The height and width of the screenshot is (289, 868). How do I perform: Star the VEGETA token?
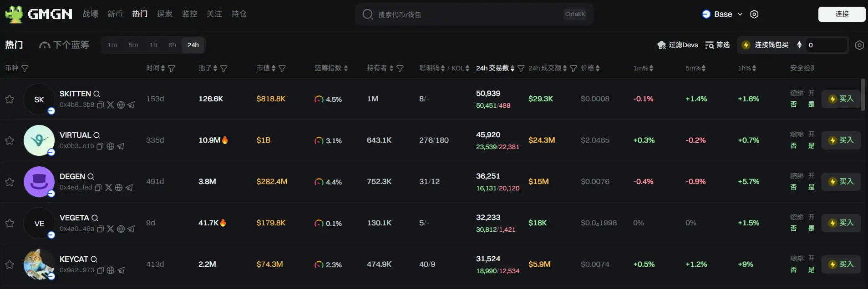[x=10, y=223]
